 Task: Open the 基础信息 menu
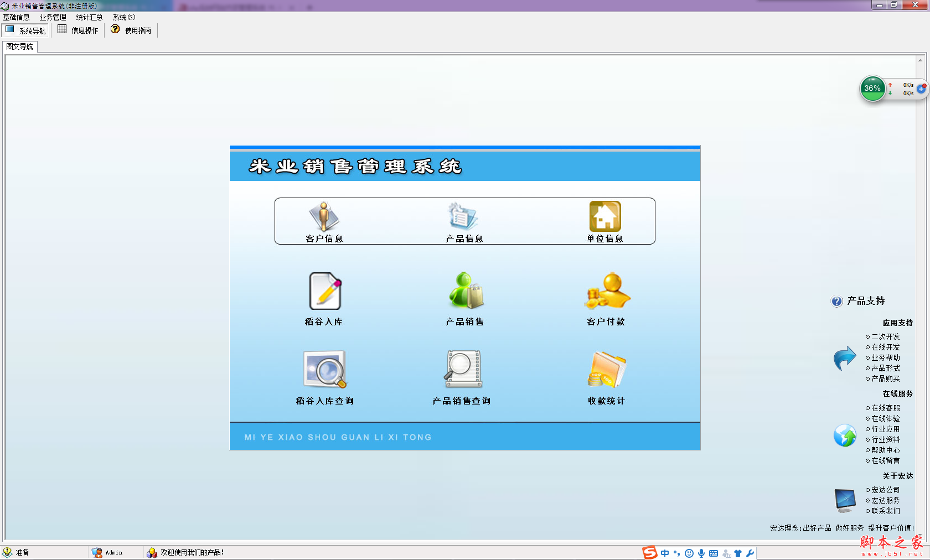(17, 17)
